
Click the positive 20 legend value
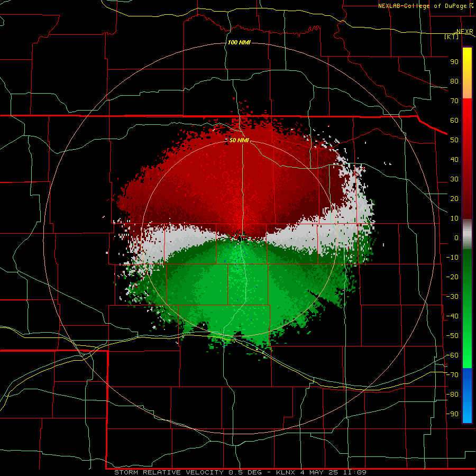click(454, 199)
